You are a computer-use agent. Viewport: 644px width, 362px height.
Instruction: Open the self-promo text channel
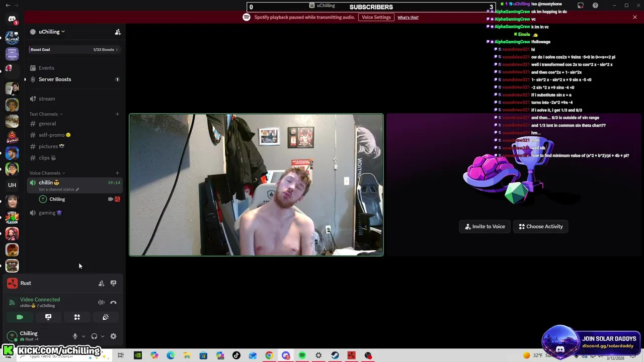[74, 135]
